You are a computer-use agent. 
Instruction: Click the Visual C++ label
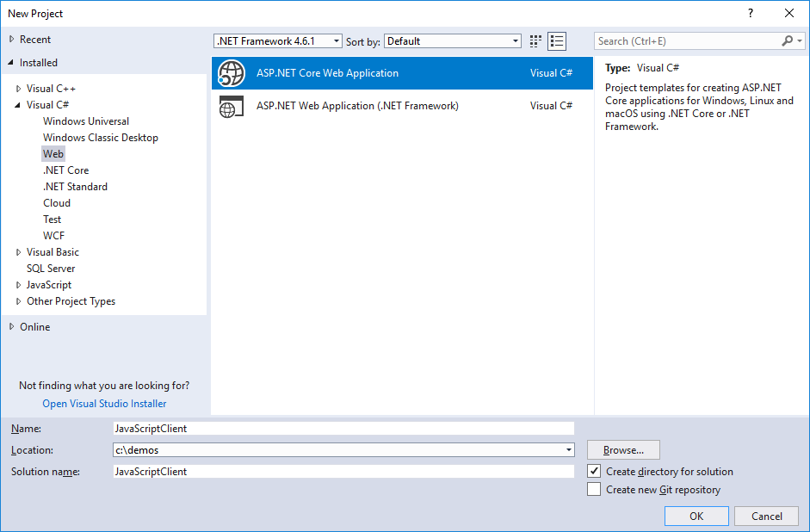coord(51,89)
